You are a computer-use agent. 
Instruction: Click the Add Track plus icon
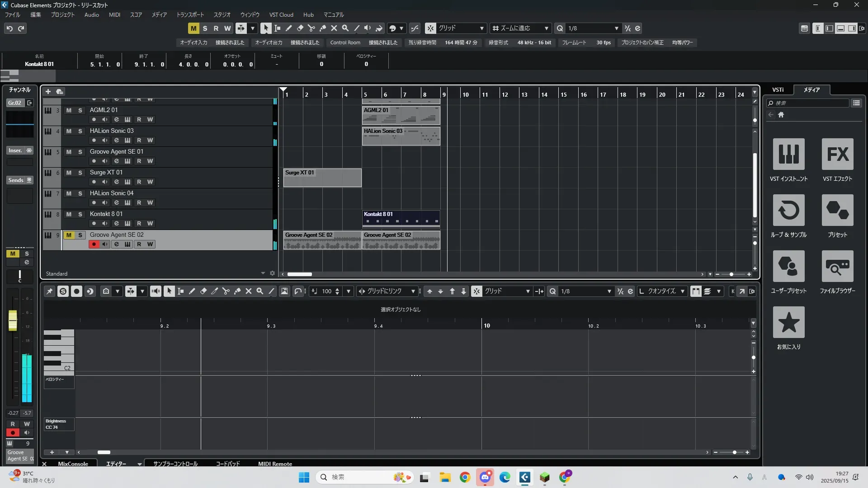point(48,92)
